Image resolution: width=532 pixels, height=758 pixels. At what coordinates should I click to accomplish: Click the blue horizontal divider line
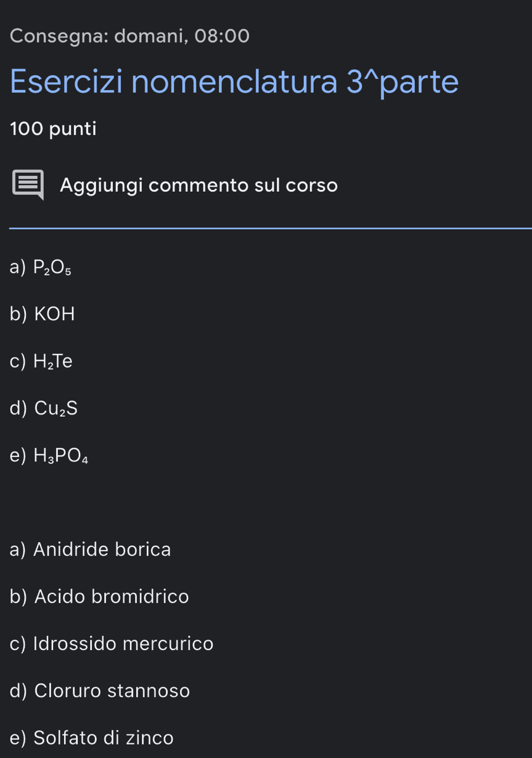coord(270,228)
